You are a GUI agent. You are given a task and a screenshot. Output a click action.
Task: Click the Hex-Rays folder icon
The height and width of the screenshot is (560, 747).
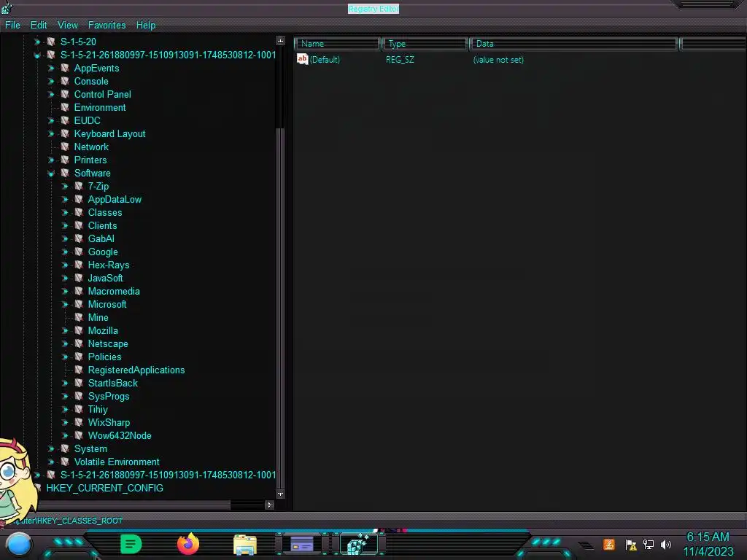pyautogui.click(x=79, y=265)
